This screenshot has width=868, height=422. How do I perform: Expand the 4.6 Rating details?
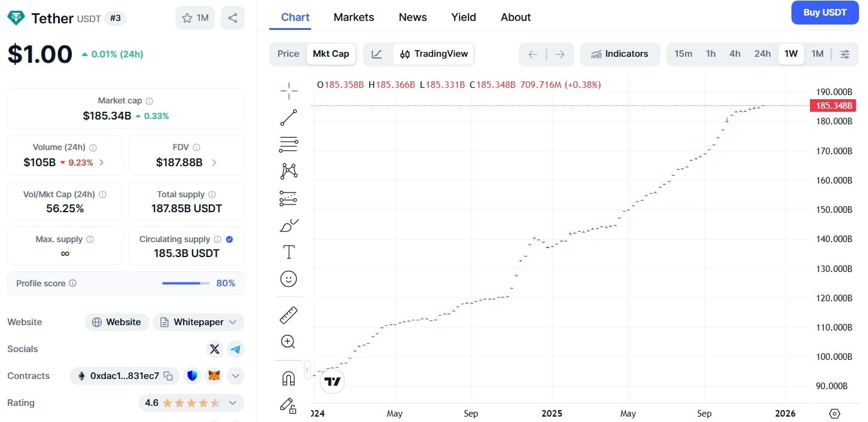click(x=233, y=403)
